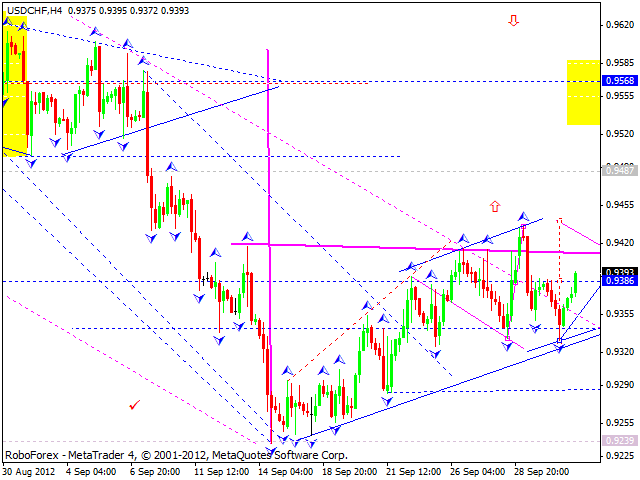This screenshot has height=480, width=640.
Task: Click the 0.9386 blue price label
Action: tap(620, 281)
